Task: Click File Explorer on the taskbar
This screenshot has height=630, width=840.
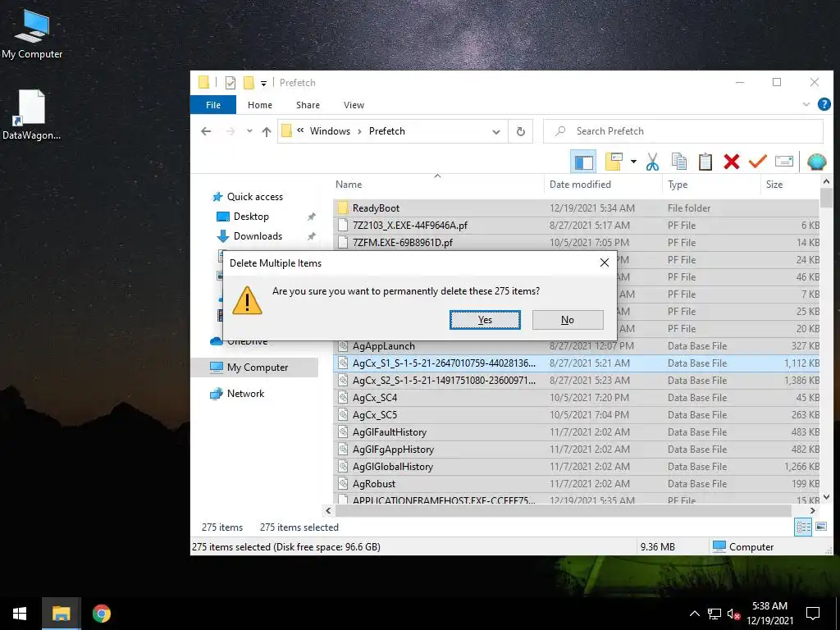Action: (x=61, y=614)
